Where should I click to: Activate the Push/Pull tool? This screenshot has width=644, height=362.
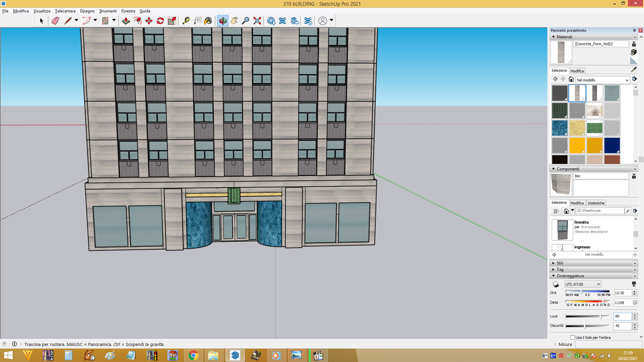126,21
